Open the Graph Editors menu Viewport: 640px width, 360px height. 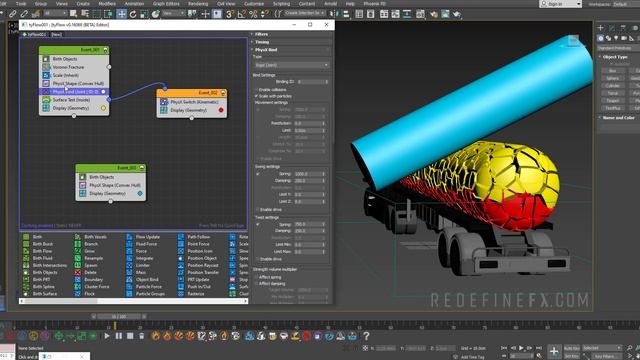pyautogui.click(x=166, y=4)
